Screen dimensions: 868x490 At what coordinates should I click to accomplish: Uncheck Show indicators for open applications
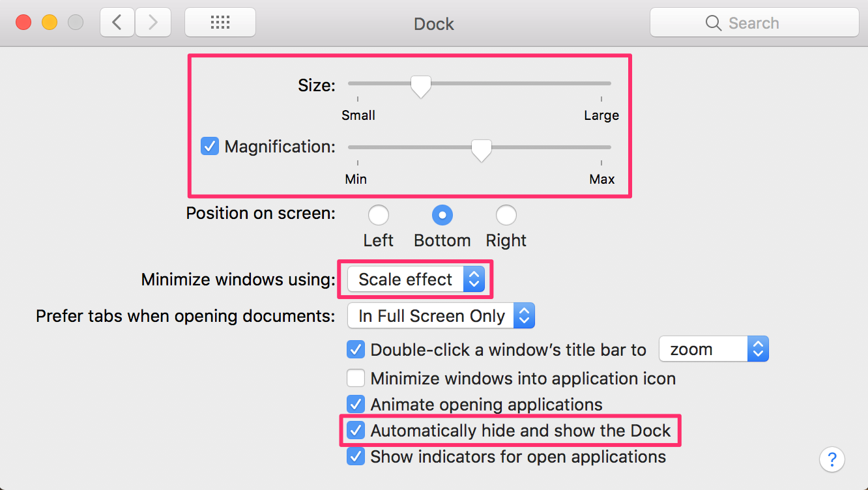(356, 456)
